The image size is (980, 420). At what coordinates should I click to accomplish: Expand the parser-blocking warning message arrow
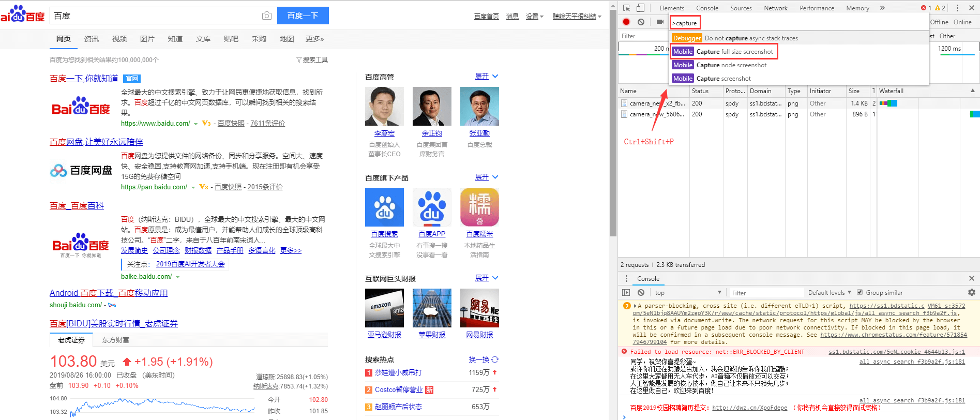635,306
